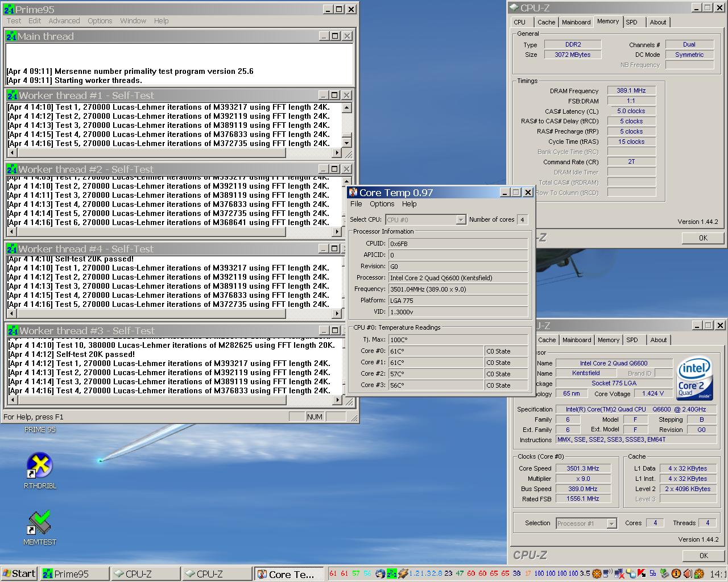Click monitor with sound waves tray icon
Image resolution: width=728 pixels, height=582 pixels.
pos(608,573)
